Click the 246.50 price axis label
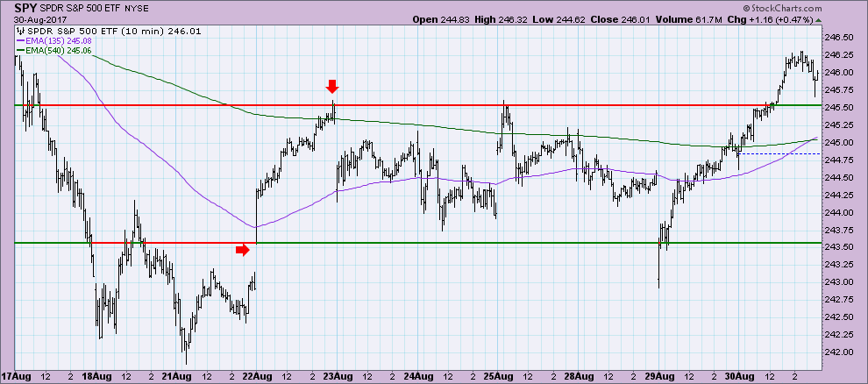Screen dimensions: 868x384 click(x=837, y=38)
